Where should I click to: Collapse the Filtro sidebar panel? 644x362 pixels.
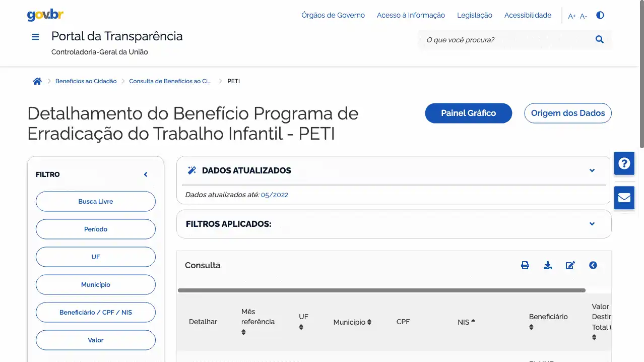[146, 174]
